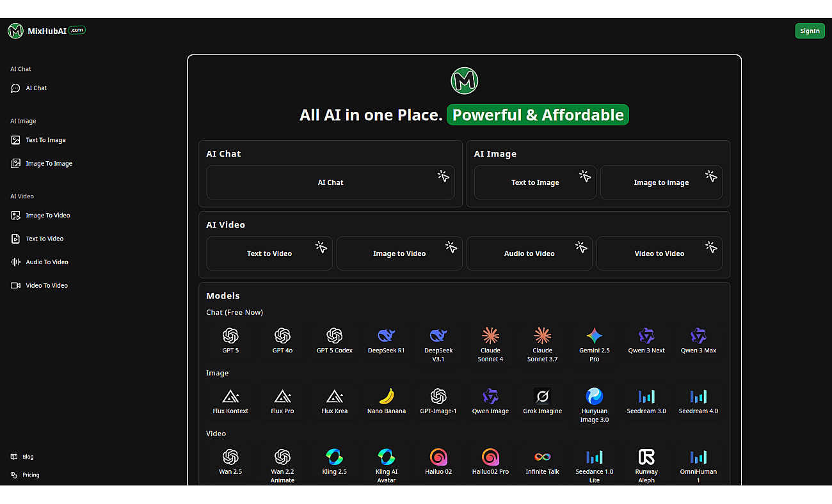Screen dimensions: 832x504
Task: Pick the Gemini 2.5 Pro model
Action: click(594, 336)
